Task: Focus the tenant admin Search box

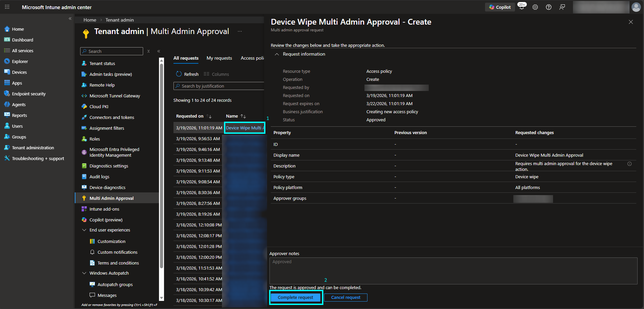Action: tap(111, 51)
